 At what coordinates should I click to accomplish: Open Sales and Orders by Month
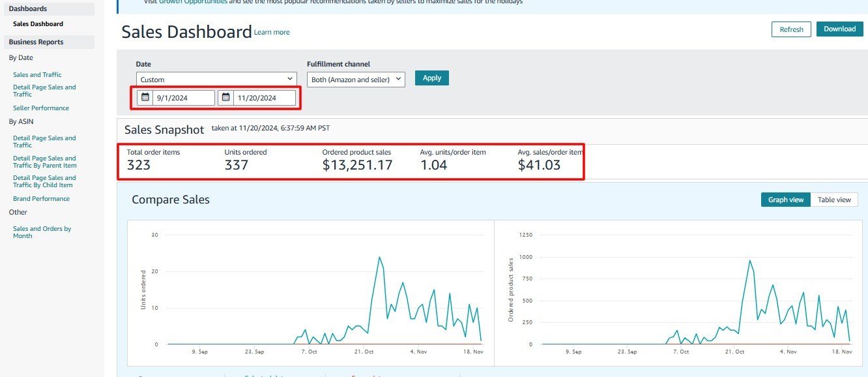pos(42,232)
